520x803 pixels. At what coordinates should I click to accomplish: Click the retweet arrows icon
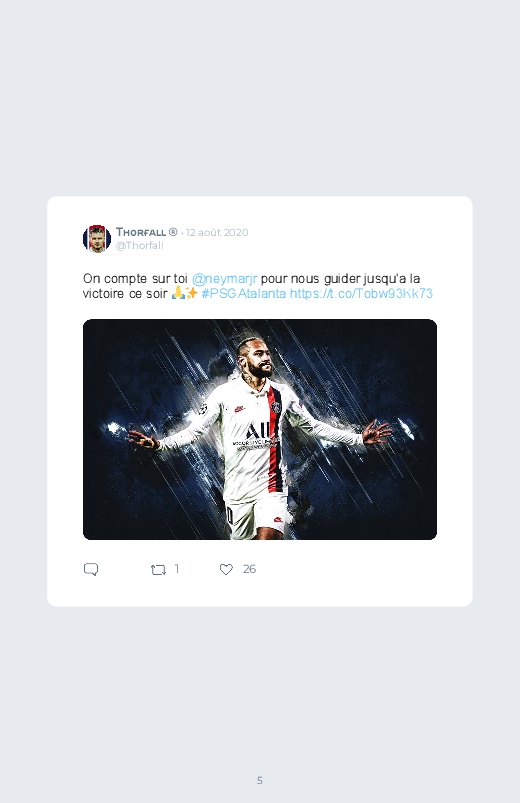point(158,569)
